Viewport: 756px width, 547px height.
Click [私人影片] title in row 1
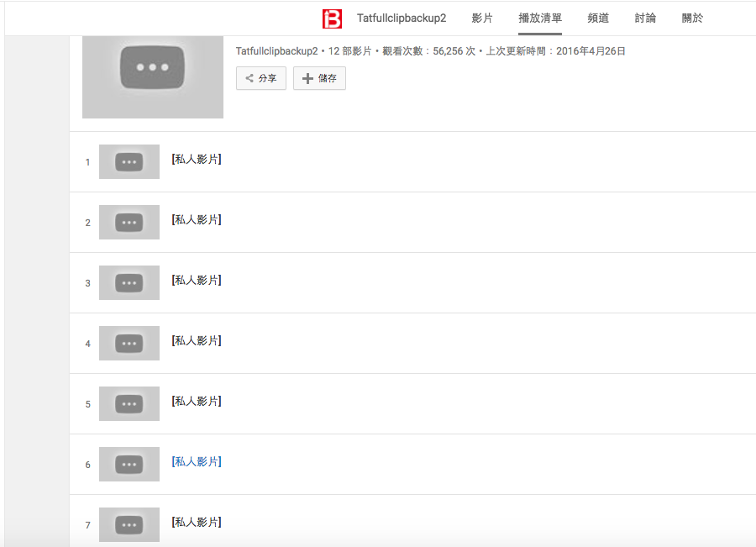point(197,159)
